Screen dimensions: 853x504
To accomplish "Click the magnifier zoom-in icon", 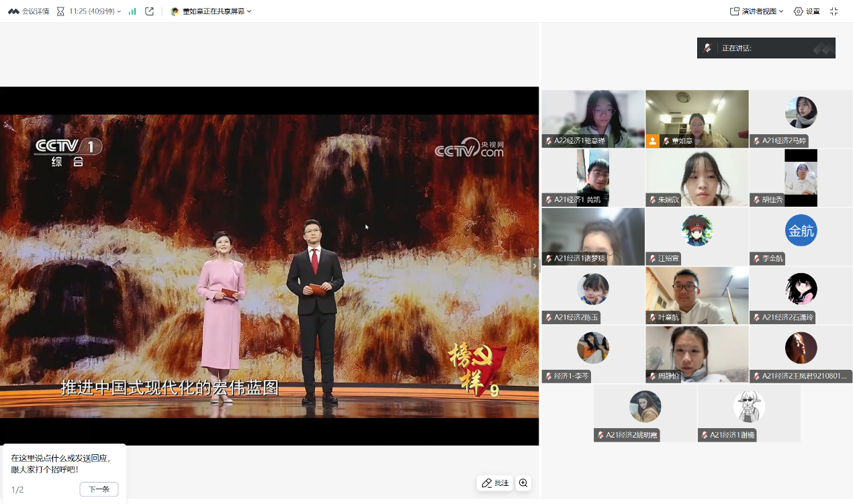I will tap(523, 483).
